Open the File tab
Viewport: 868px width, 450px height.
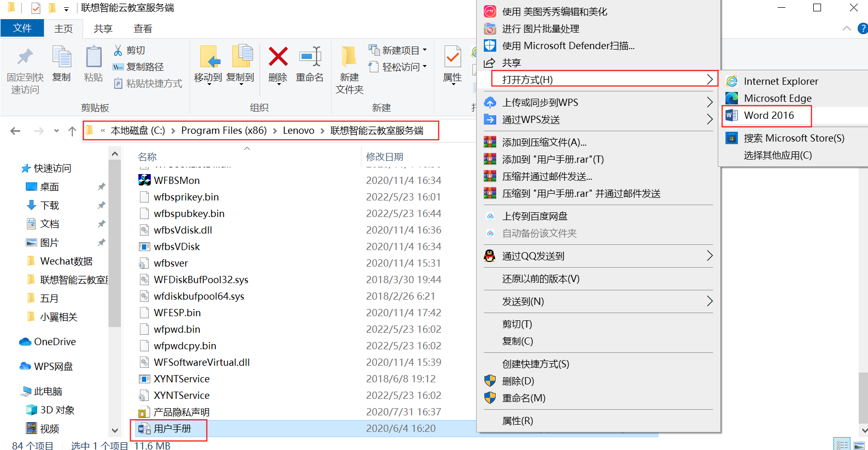[22, 28]
